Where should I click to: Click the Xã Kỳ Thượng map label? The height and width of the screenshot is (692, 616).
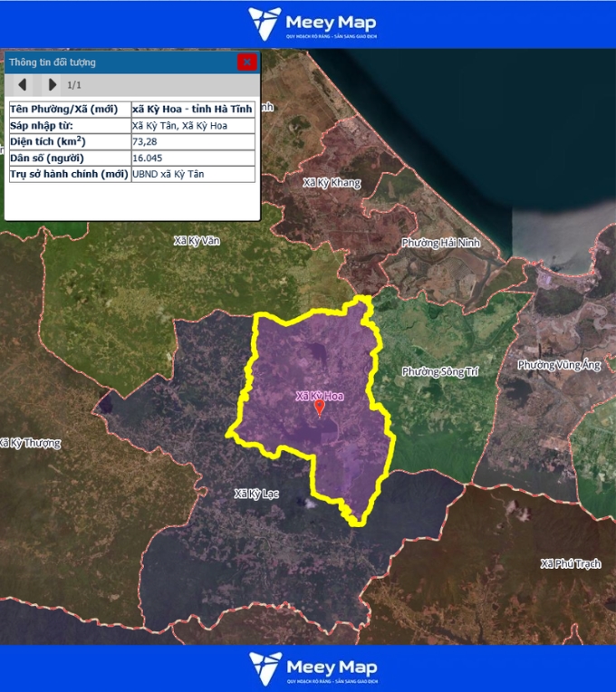[x=31, y=443]
